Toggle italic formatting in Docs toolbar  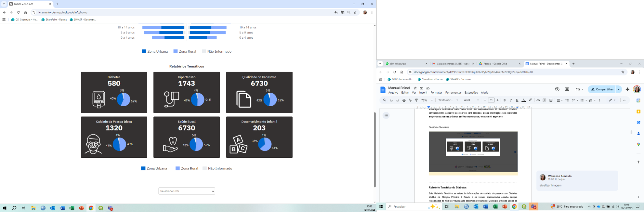point(511,100)
